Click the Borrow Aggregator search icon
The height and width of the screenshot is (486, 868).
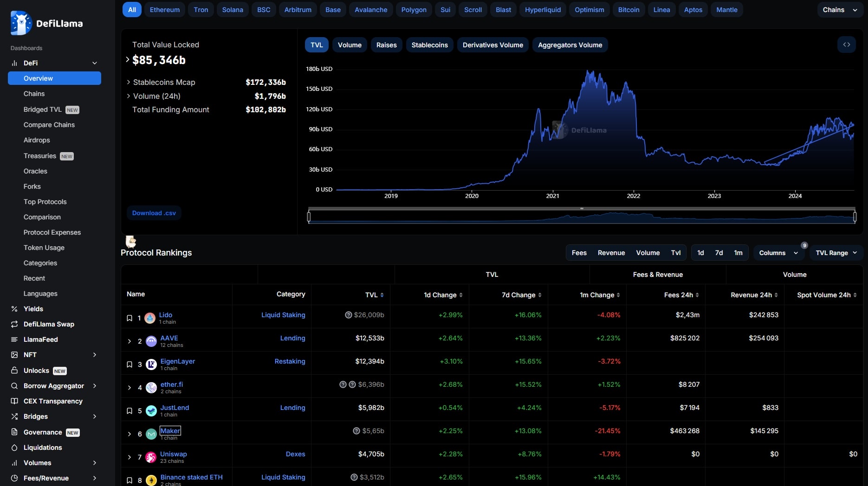click(x=14, y=386)
